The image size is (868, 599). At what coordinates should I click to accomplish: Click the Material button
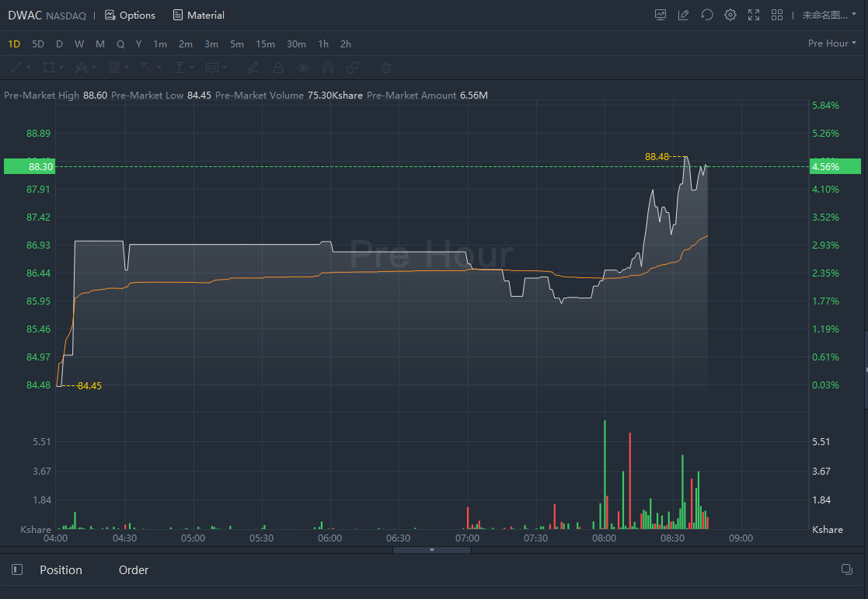pos(199,15)
